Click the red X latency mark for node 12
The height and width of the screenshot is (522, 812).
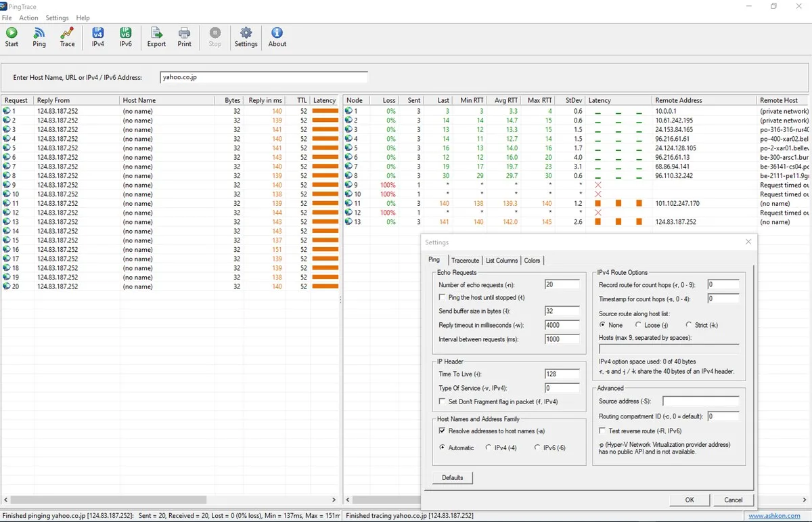598,213
